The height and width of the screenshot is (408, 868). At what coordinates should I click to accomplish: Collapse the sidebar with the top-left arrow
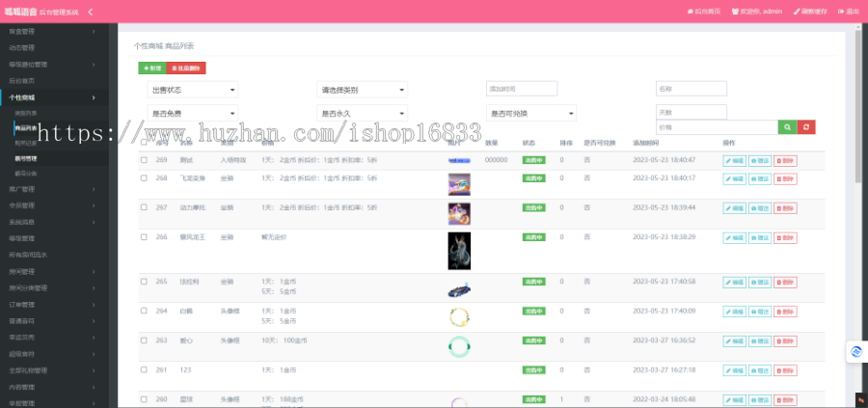[91, 12]
